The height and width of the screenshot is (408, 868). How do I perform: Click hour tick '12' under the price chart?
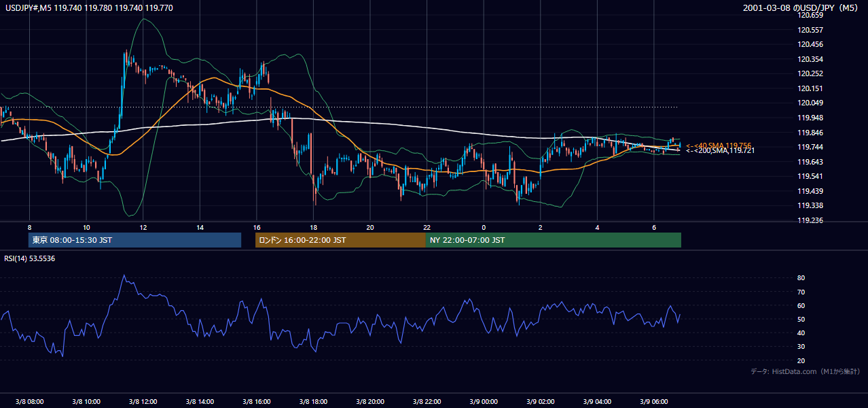point(143,227)
